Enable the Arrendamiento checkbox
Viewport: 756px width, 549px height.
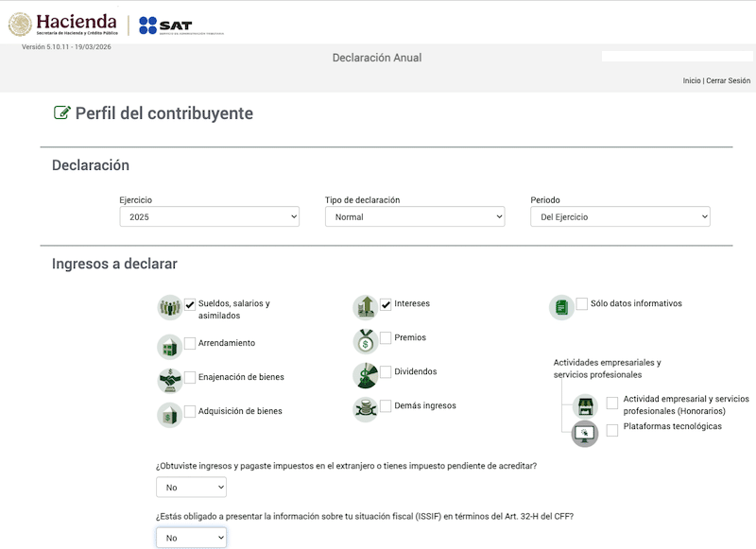[190, 344]
